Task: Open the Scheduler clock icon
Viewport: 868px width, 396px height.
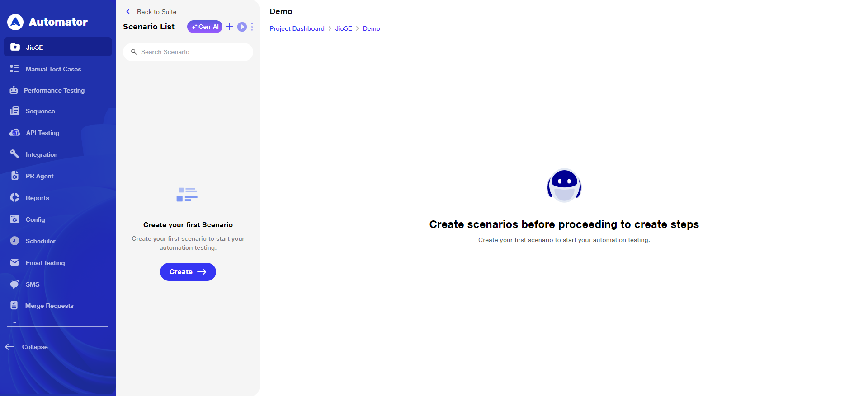Action: pos(14,241)
